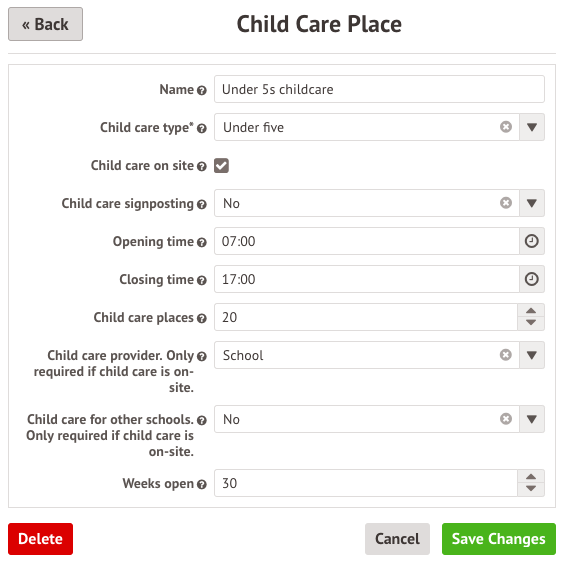The width and height of the screenshot is (565, 576).
Task: Decrease Weeks open with down arrow
Action: click(x=531, y=489)
